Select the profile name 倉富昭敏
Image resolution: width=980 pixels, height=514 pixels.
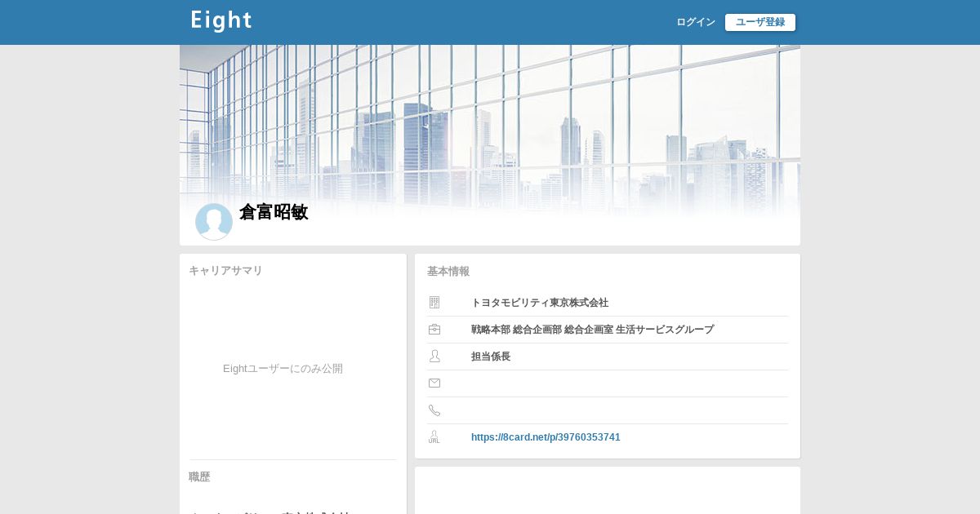pos(274,212)
